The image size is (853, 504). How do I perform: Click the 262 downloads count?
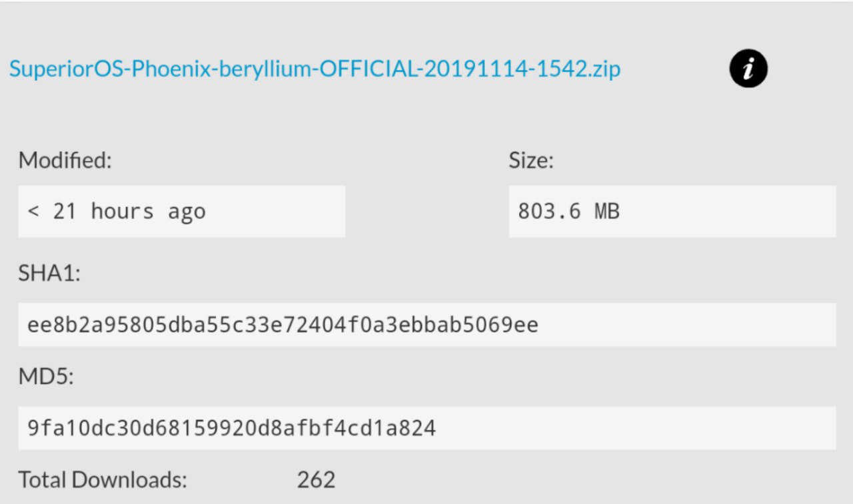click(x=316, y=479)
